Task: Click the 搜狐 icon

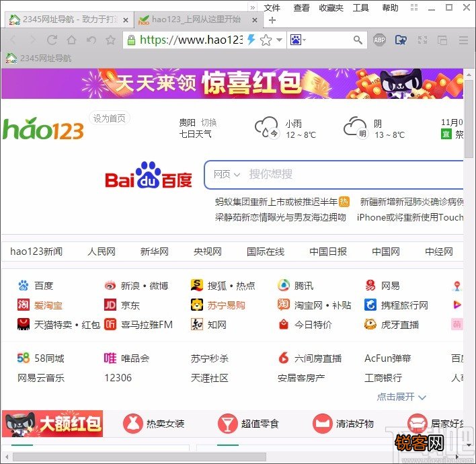Action: [x=197, y=285]
